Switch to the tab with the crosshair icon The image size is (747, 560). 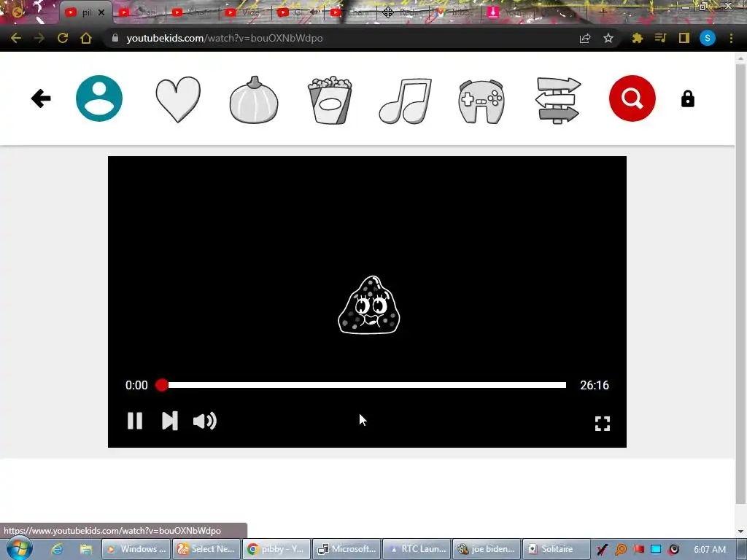(x=403, y=12)
